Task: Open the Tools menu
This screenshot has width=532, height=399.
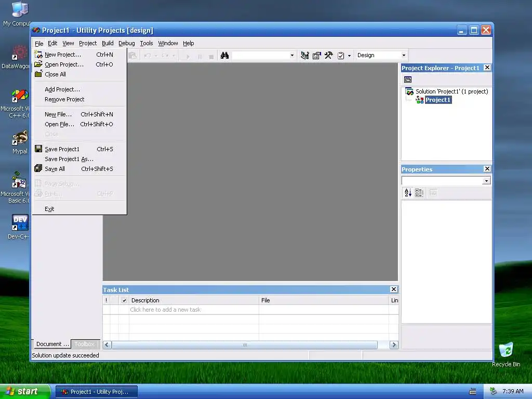Action: pyautogui.click(x=146, y=43)
